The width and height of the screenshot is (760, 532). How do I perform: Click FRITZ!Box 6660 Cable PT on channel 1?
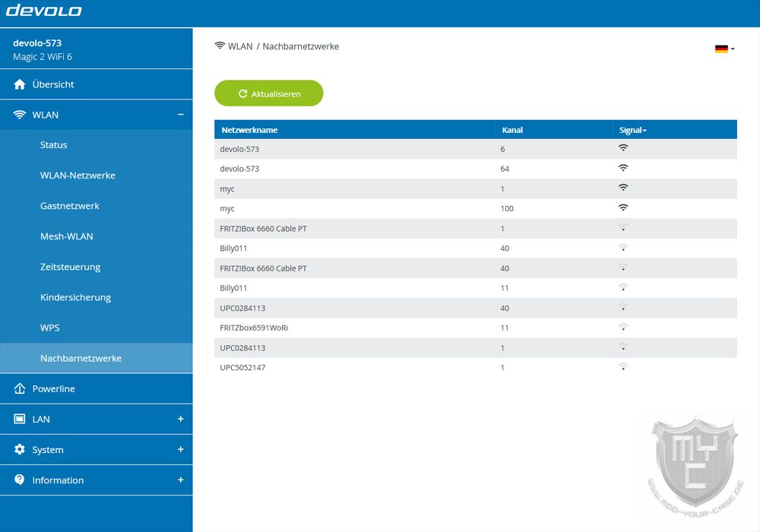263,228
